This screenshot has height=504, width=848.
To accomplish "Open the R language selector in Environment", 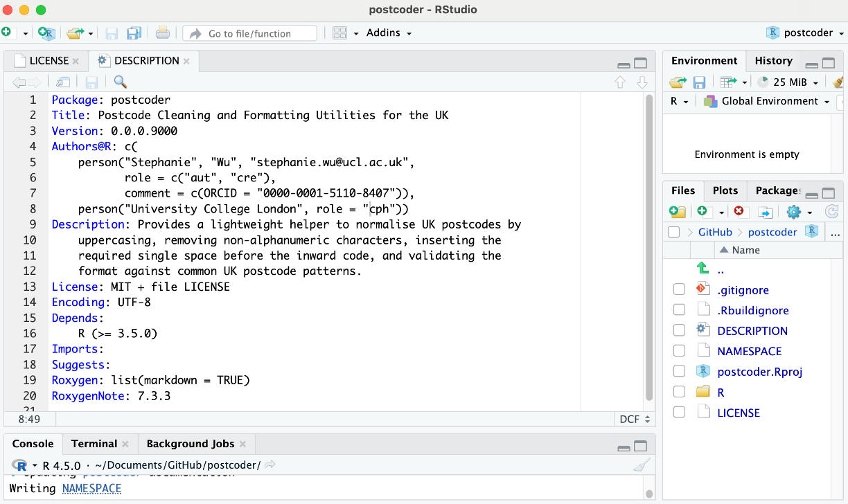I will (x=678, y=101).
